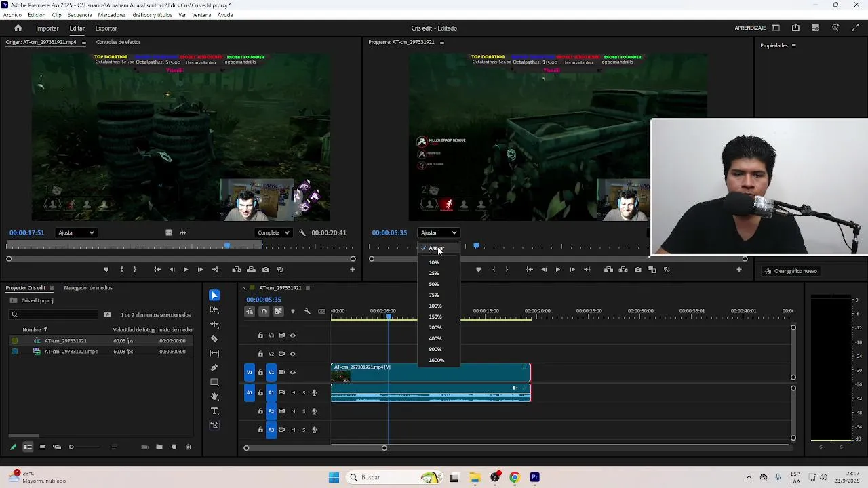Mute track A1

pos(293,392)
